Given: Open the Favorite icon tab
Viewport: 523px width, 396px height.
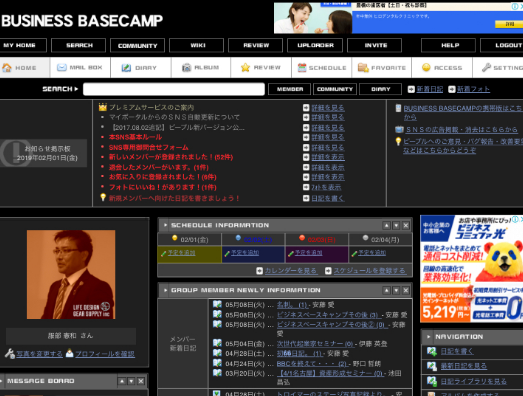Looking at the screenshot, I should [363, 68].
